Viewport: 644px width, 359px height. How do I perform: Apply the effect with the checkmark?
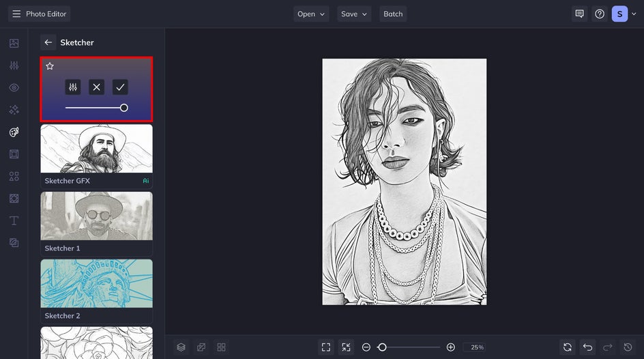pyautogui.click(x=120, y=87)
